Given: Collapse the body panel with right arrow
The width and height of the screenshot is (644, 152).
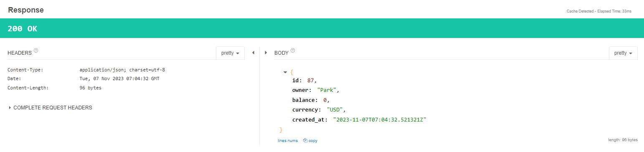Looking at the screenshot, I should tap(266, 53).
